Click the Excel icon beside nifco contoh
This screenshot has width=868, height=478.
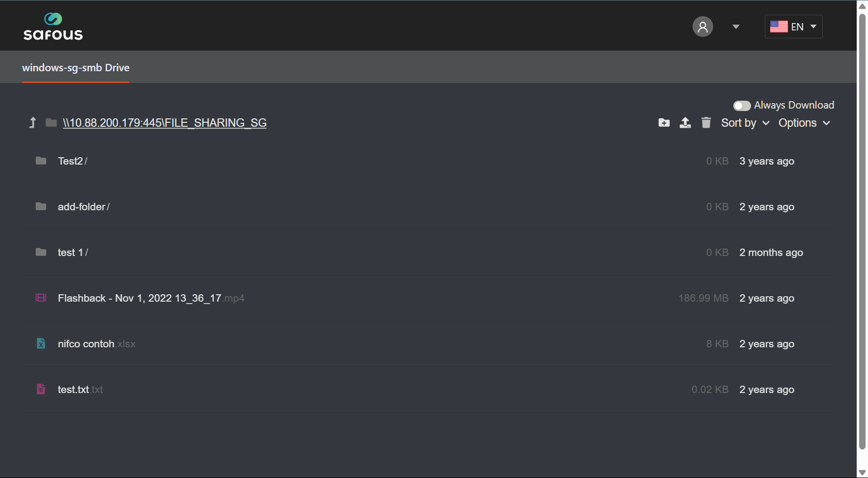[41, 343]
